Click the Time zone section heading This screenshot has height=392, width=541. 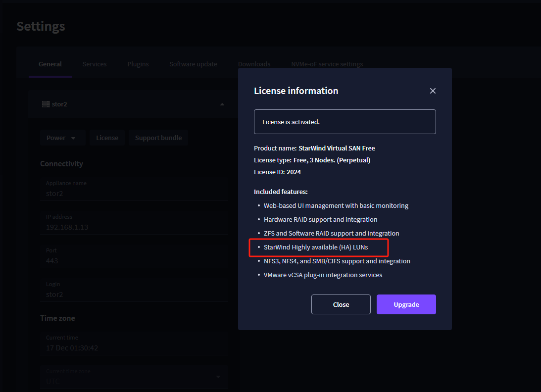(57, 318)
